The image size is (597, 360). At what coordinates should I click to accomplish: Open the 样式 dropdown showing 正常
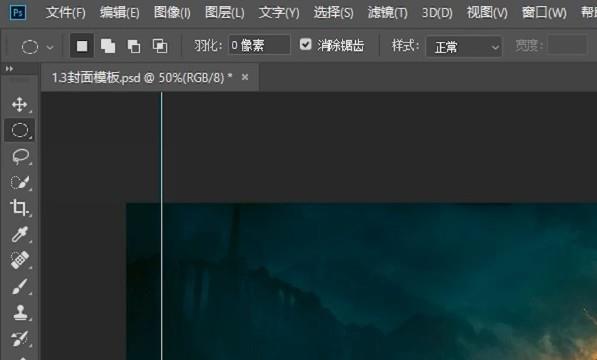(464, 47)
